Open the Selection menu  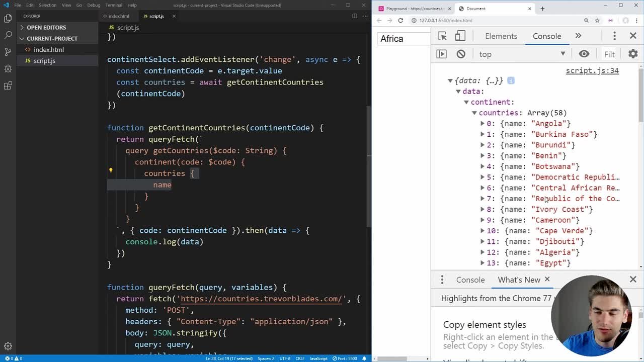[x=48, y=5]
